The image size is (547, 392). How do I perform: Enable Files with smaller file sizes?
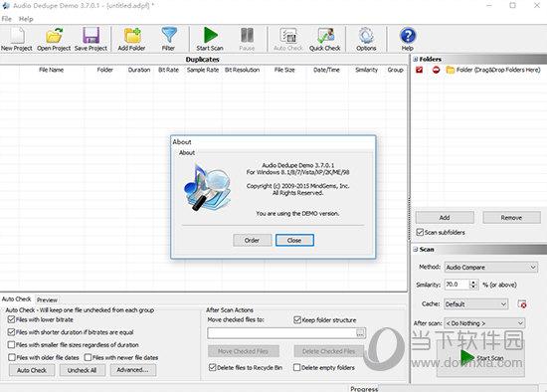pos(11,345)
